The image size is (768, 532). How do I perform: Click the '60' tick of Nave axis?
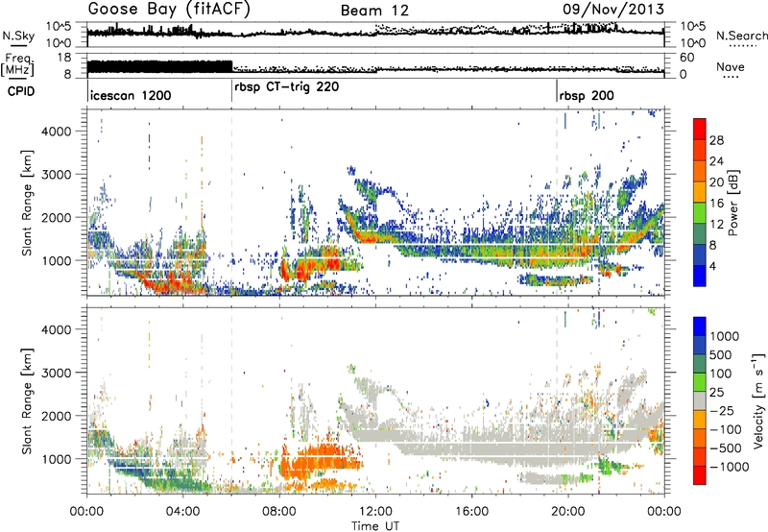coord(687,58)
